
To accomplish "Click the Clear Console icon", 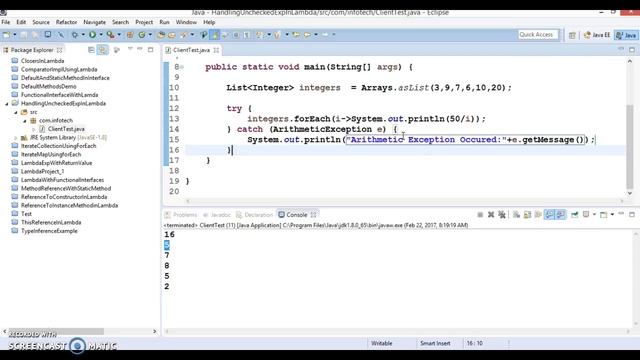I will click(x=516, y=215).
